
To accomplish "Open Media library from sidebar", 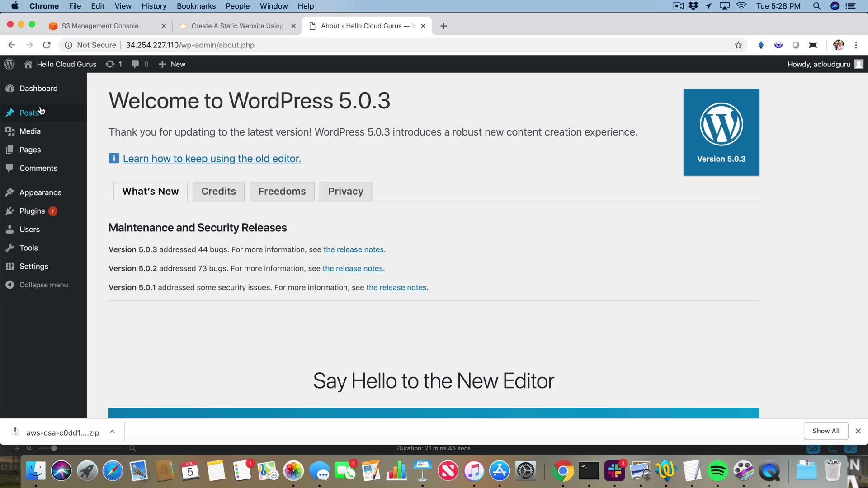I will (x=30, y=131).
